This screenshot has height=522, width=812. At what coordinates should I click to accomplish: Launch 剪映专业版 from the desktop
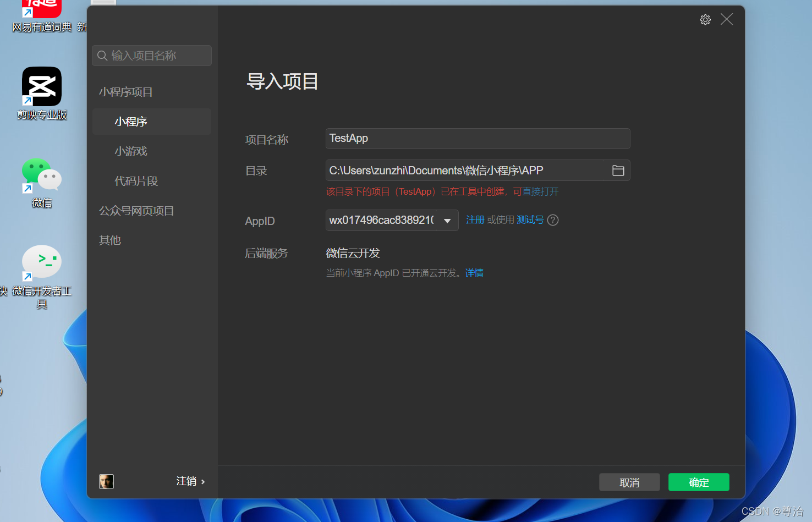click(42, 94)
